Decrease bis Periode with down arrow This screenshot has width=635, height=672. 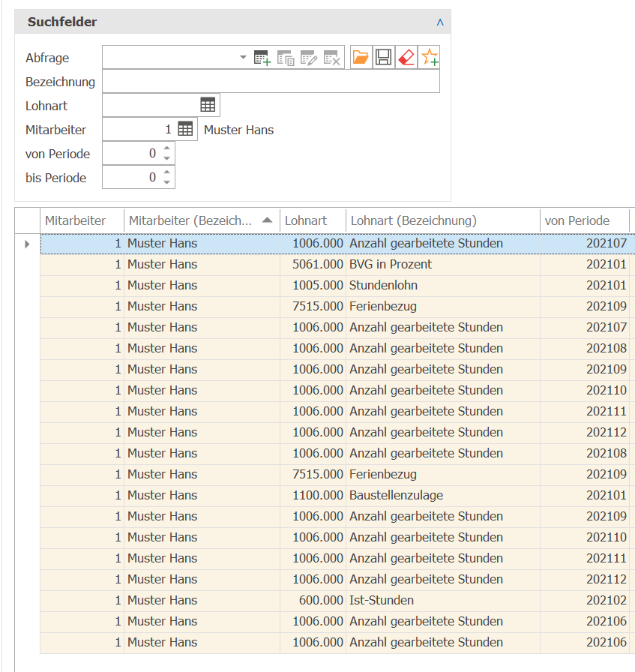167,182
